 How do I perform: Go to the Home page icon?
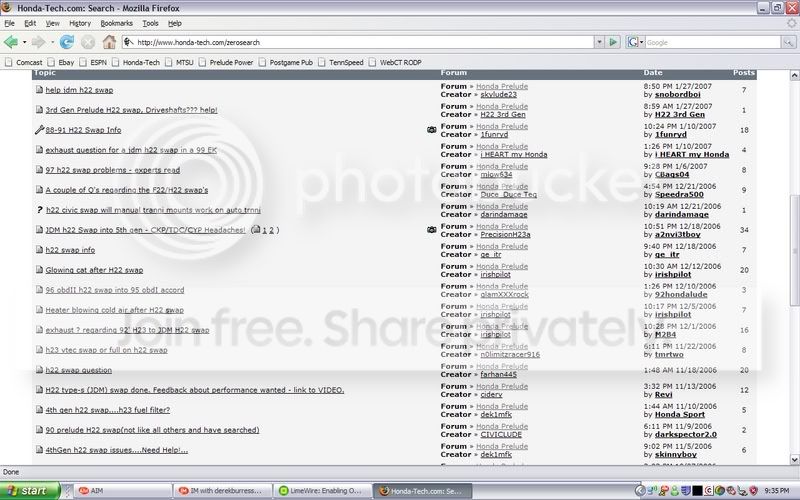(110, 42)
